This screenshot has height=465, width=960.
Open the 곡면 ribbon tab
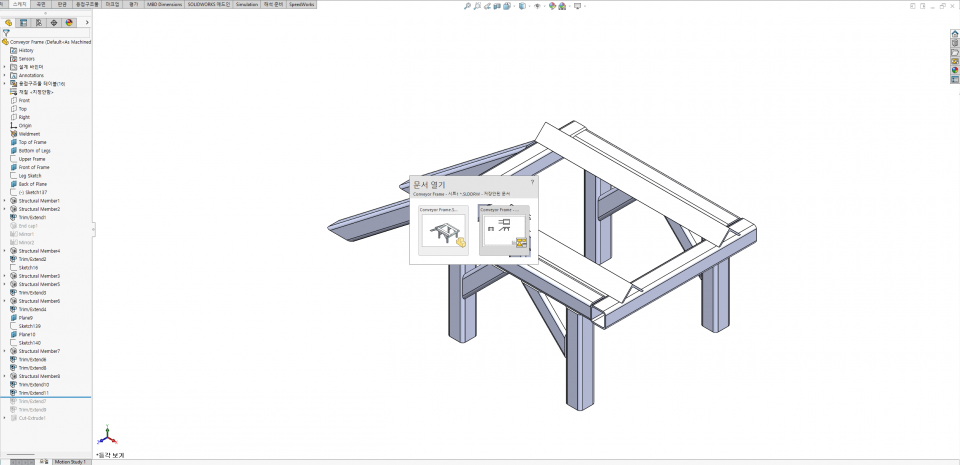41,4
